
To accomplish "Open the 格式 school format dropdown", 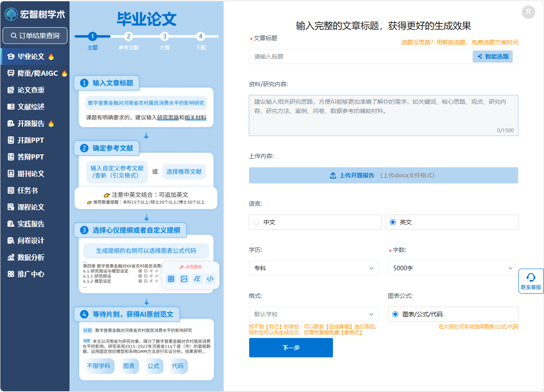I will 314,314.
